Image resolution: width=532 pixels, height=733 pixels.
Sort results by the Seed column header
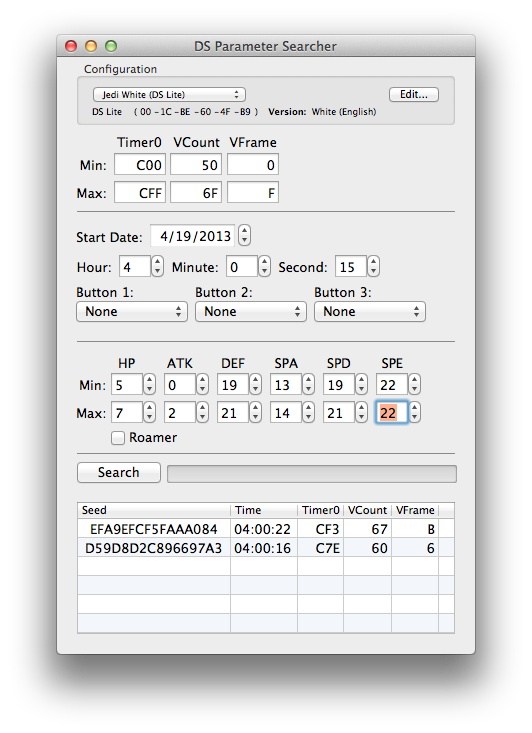(x=154, y=510)
